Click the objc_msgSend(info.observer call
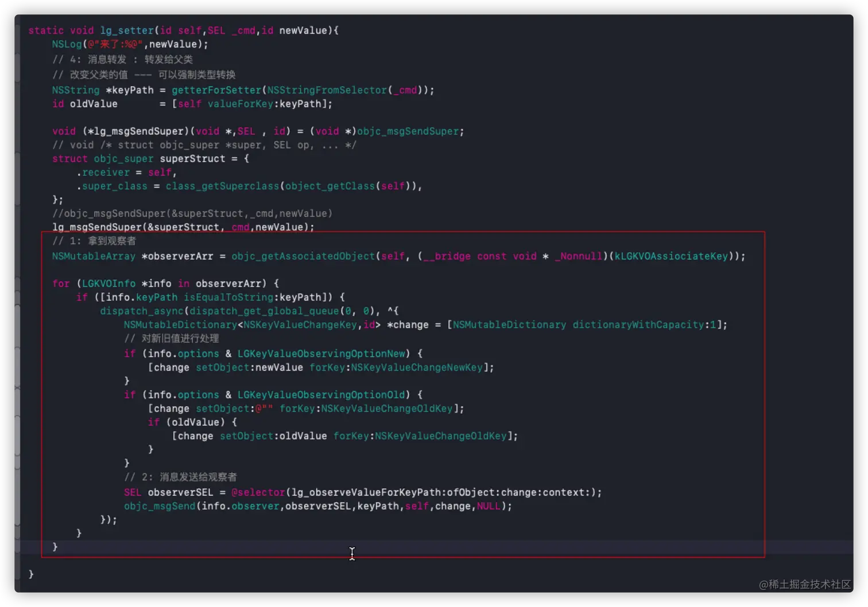The height and width of the screenshot is (607, 868). (201, 506)
